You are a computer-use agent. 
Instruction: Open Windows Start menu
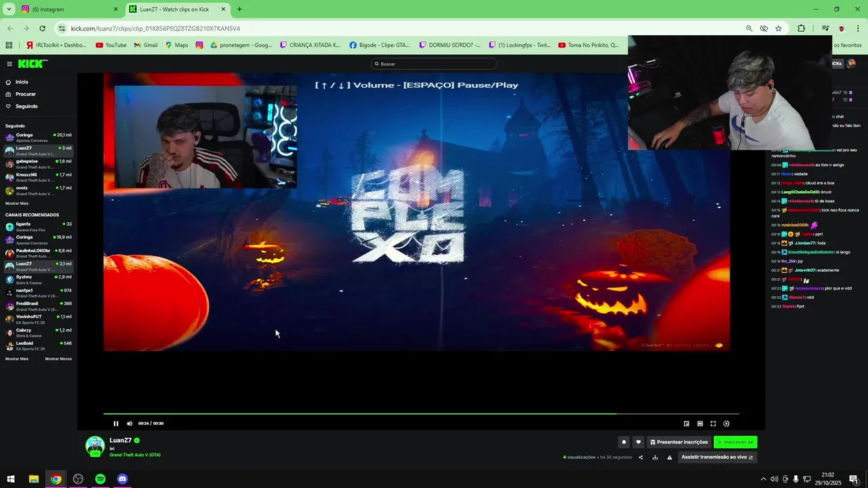point(11,479)
